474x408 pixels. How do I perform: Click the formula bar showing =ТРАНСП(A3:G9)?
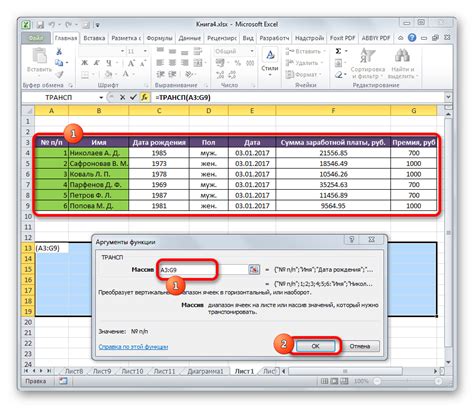click(298, 97)
